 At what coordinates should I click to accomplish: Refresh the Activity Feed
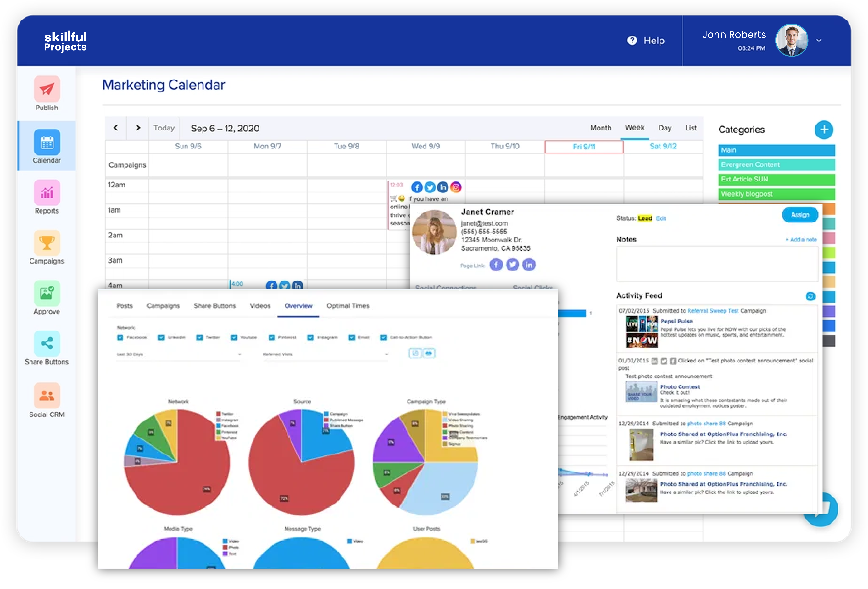pos(810,296)
